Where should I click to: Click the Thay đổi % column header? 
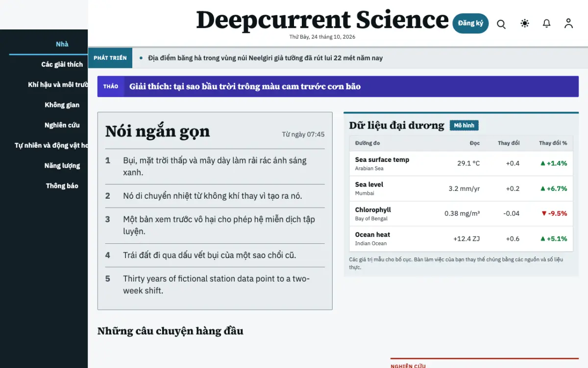click(553, 143)
